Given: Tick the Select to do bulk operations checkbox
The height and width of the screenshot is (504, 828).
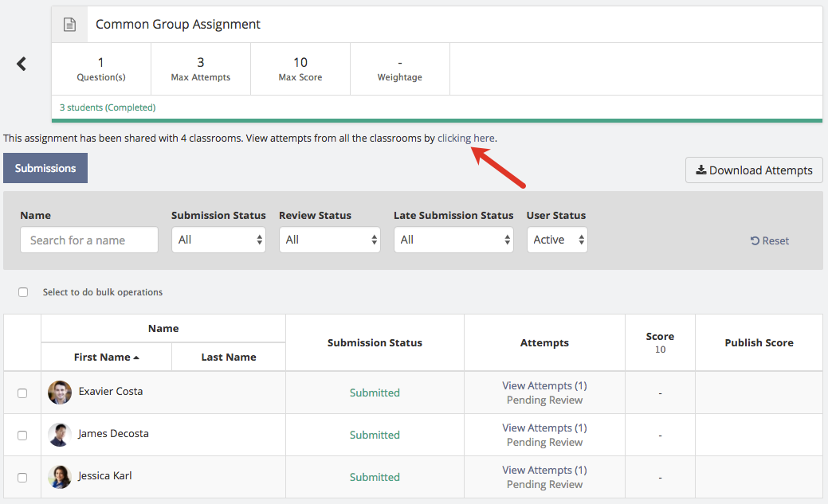Looking at the screenshot, I should [x=23, y=292].
